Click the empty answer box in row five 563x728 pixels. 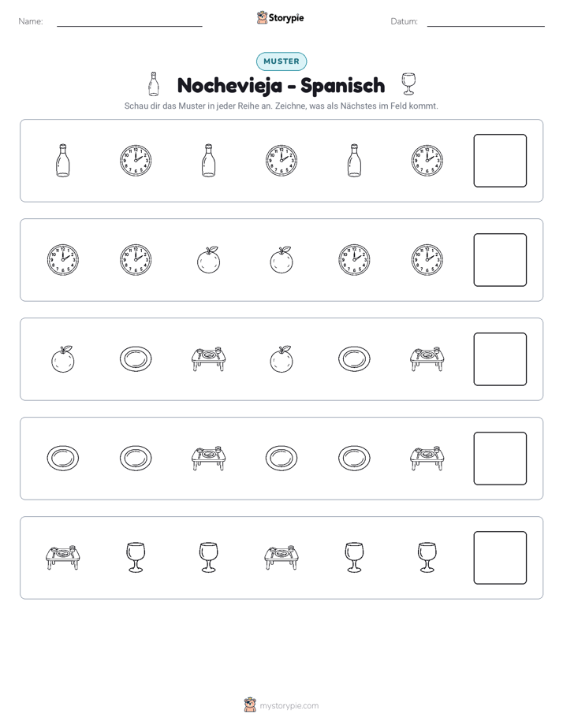tap(500, 558)
